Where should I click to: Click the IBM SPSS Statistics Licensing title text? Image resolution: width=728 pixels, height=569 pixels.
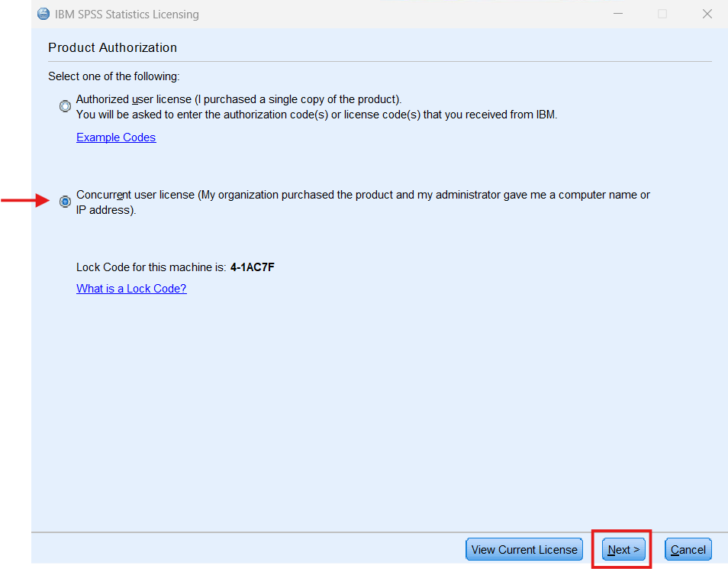pyautogui.click(x=127, y=15)
